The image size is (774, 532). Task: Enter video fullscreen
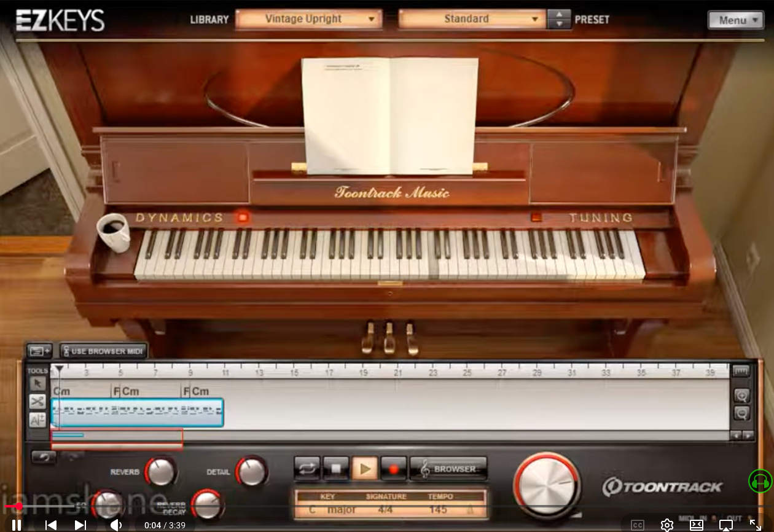tap(756, 525)
